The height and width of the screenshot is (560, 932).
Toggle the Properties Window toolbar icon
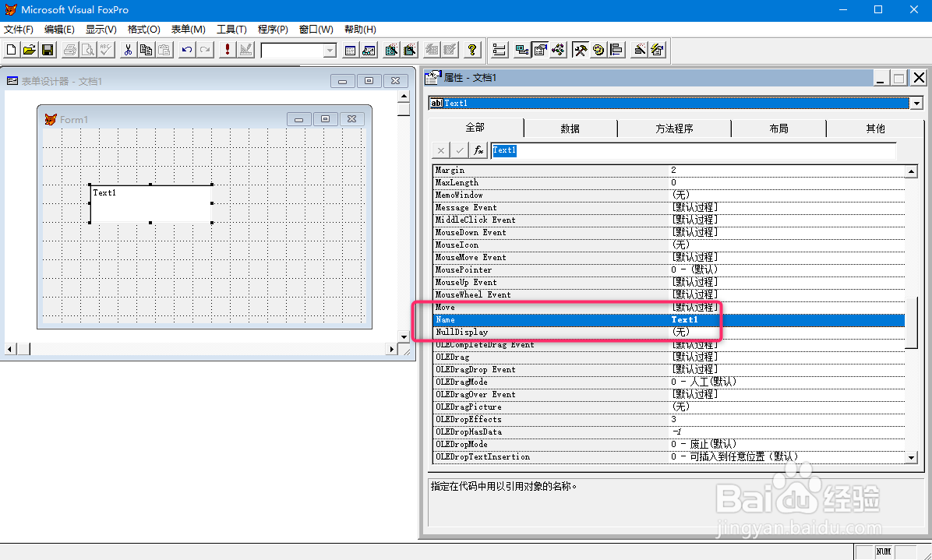[x=540, y=51]
